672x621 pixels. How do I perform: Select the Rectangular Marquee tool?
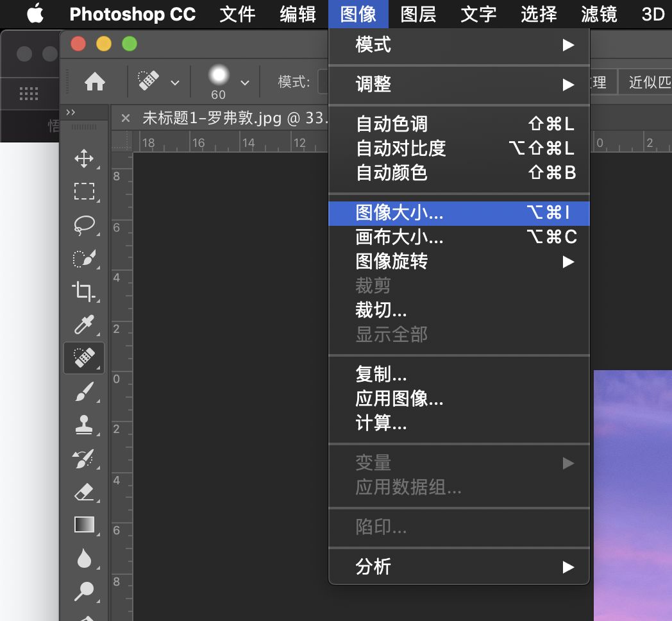click(x=84, y=192)
